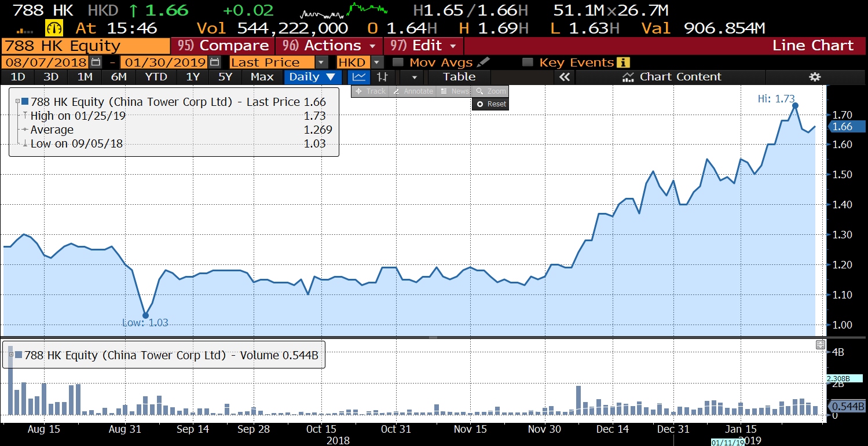Click the Table view button
Screen dimensions: 868x446
tap(459, 77)
